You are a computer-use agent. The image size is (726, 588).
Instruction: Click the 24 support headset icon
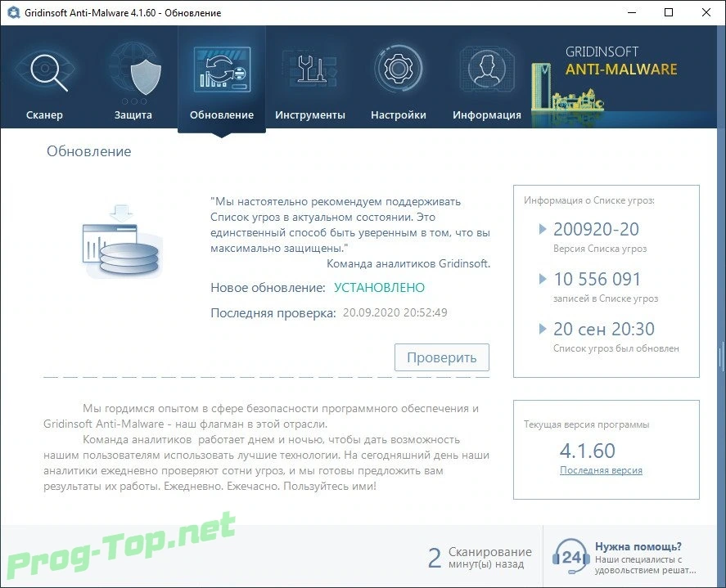tap(570, 556)
